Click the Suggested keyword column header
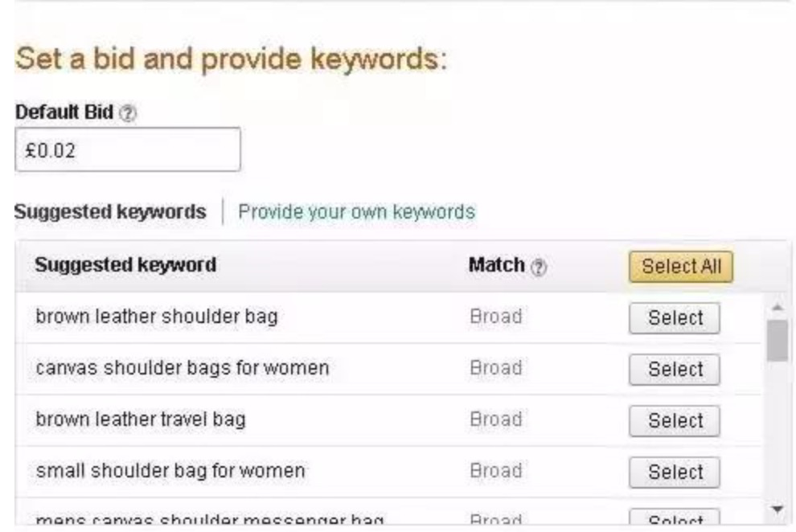 (x=125, y=264)
